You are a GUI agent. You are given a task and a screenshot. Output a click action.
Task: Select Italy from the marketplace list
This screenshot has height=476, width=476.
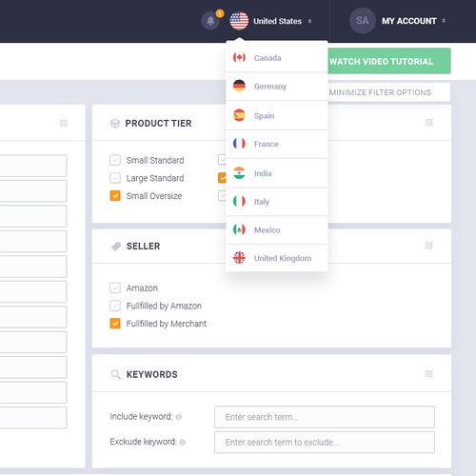click(277, 202)
